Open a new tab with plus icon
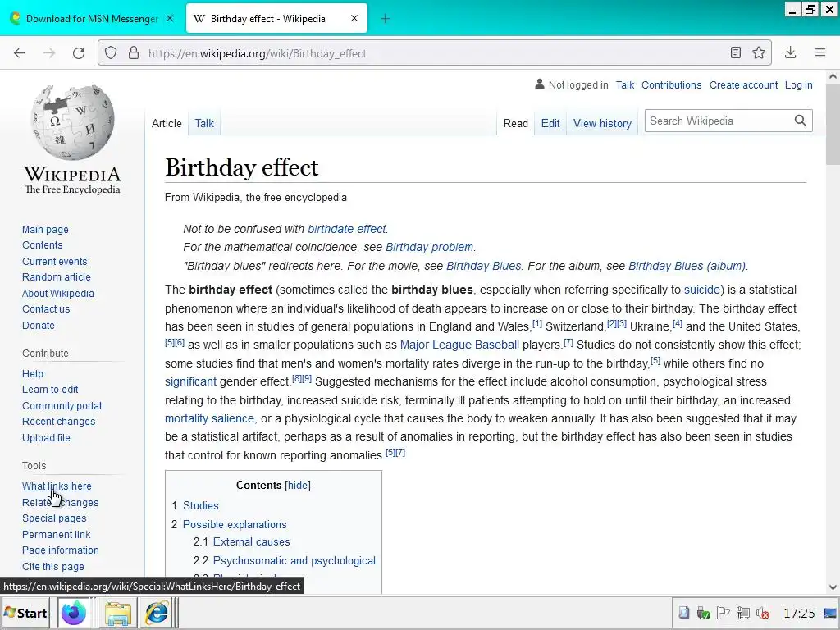 [386, 19]
